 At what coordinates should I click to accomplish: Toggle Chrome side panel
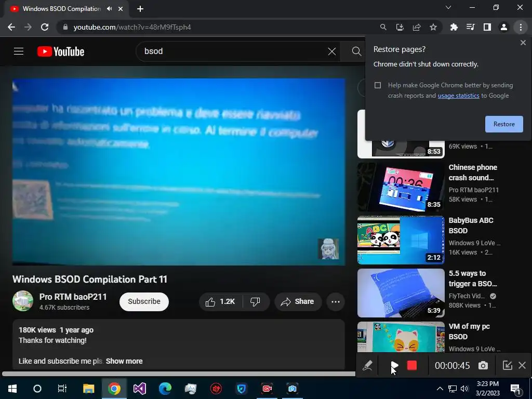click(487, 27)
